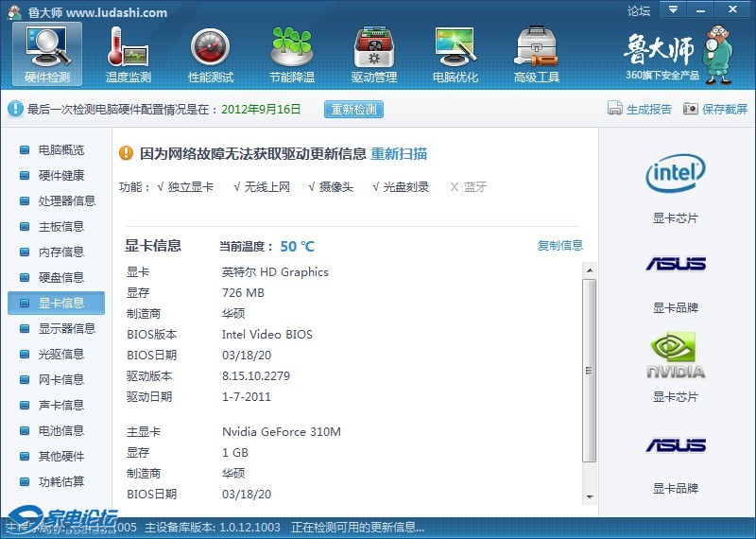The height and width of the screenshot is (539, 756).
Task: Click the 重新检测 re-detect button
Action: click(x=353, y=109)
